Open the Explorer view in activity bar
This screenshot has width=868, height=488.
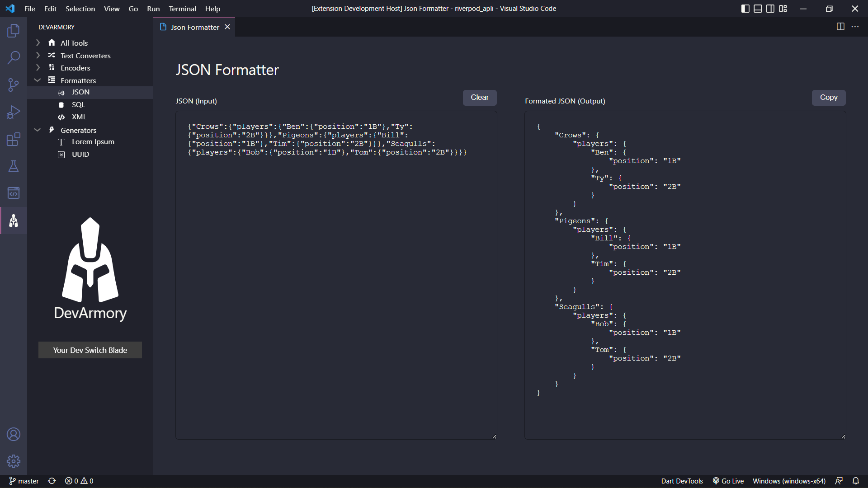click(x=14, y=31)
